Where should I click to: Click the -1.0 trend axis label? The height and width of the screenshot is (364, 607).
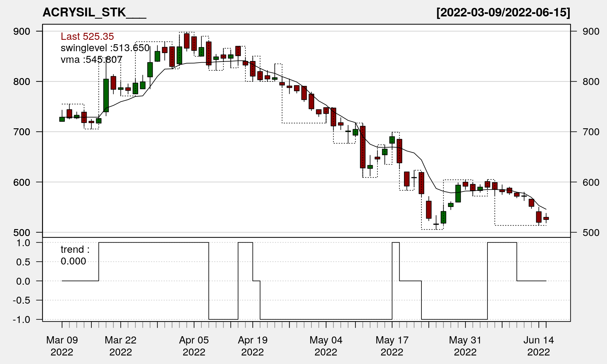tap(21, 319)
